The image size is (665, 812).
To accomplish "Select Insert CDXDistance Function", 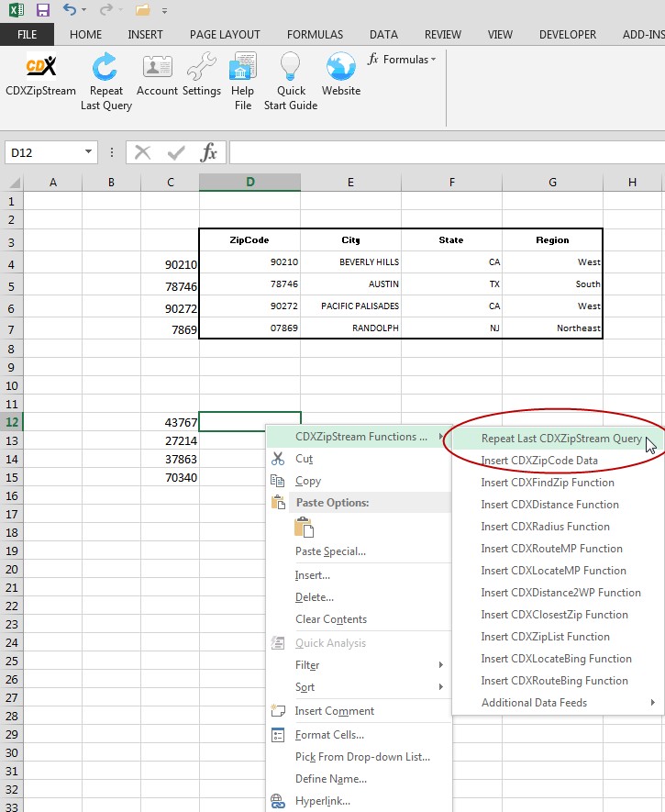I will [x=558, y=505].
